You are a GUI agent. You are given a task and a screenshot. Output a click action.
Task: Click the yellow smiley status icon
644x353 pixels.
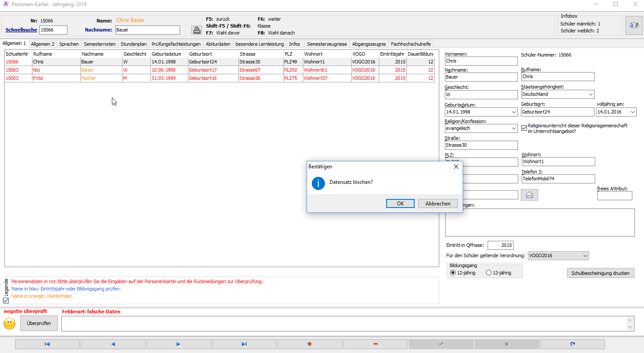10,323
